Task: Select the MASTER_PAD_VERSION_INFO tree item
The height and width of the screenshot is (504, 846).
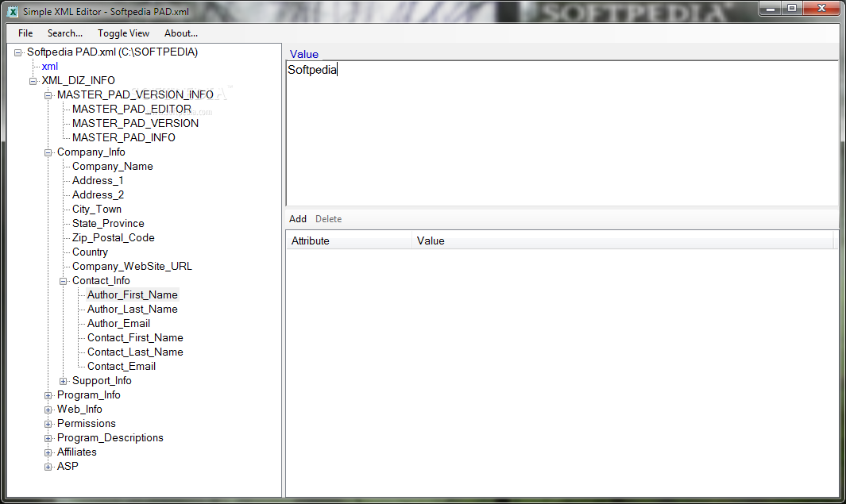Action: point(135,95)
